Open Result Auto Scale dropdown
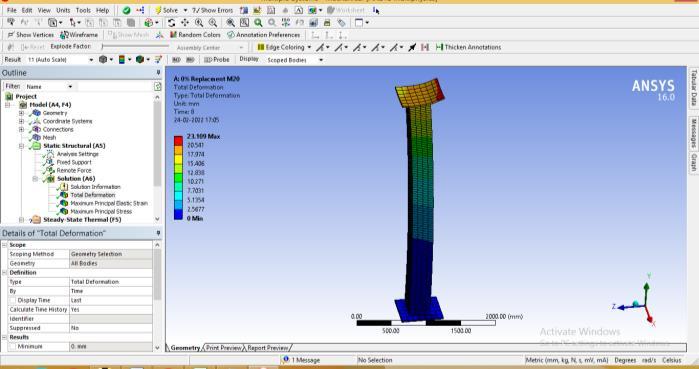The width and height of the screenshot is (699, 369). click(91, 60)
